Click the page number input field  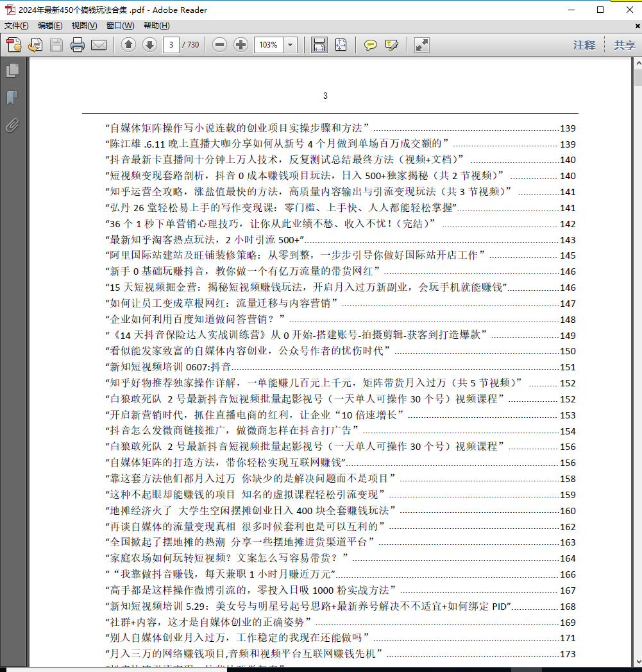point(171,45)
